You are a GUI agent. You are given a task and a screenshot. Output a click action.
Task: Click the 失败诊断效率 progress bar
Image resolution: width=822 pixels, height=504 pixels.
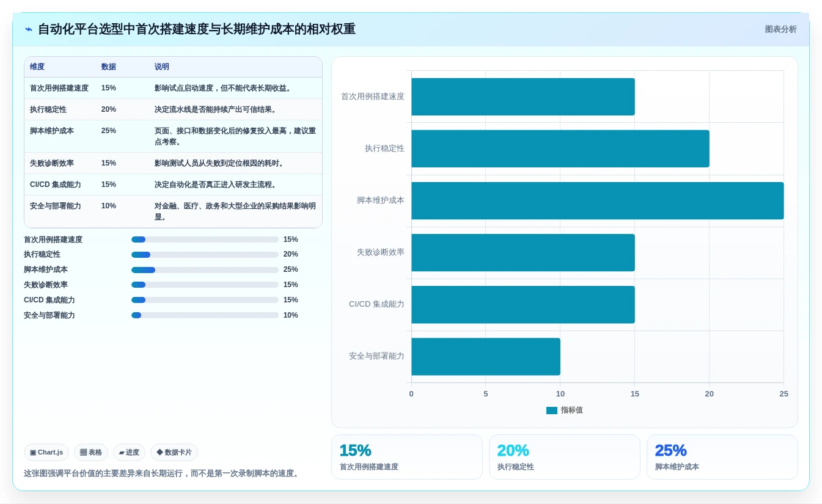click(x=205, y=285)
